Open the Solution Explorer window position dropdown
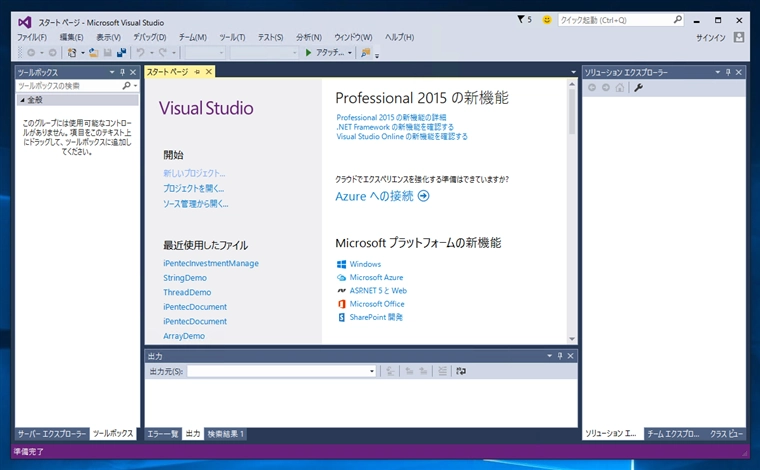 (718, 72)
